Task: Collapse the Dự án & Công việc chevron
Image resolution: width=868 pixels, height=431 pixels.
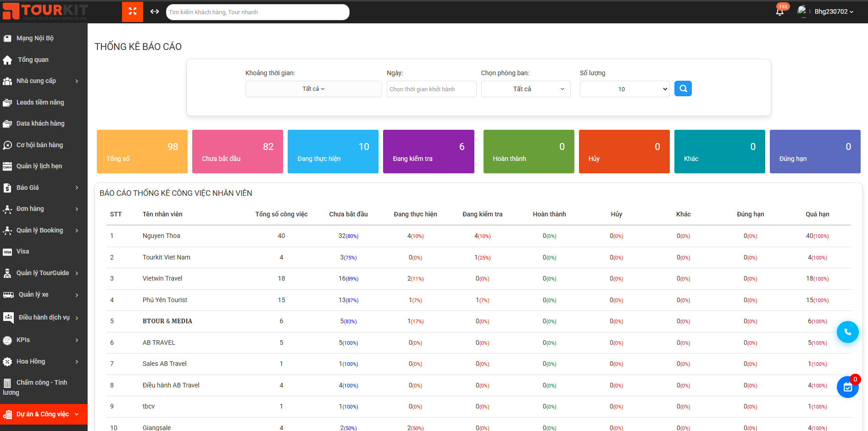Action: (x=77, y=414)
